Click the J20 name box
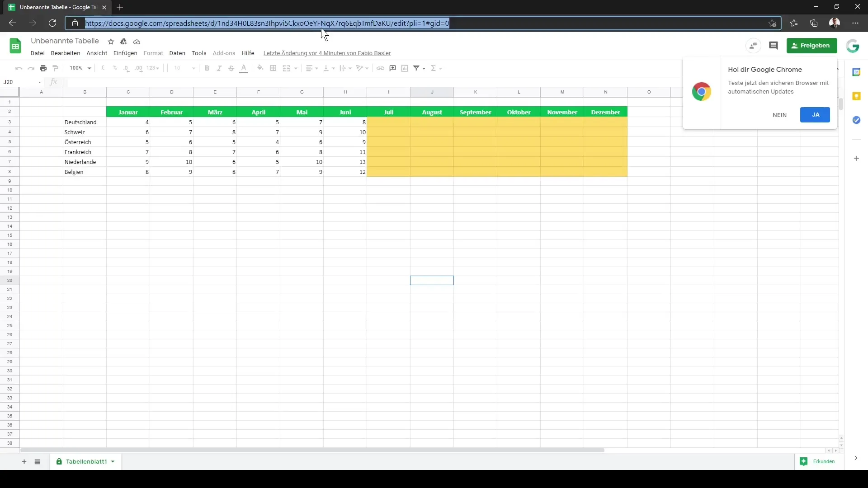The image size is (868, 488). (x=22, y=82)
